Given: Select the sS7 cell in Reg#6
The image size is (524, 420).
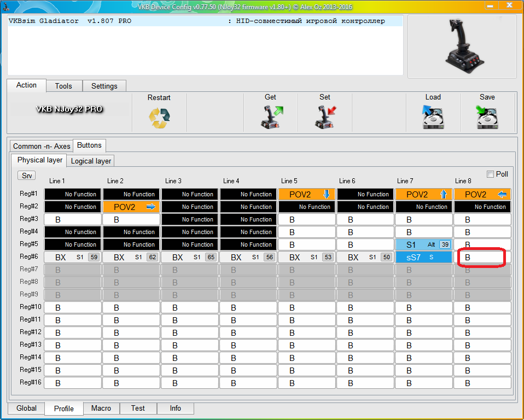Looking at the screenshot, I should [x=423, y=257].
